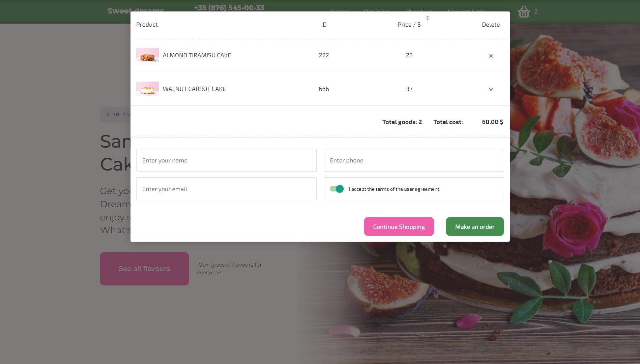Submit with the Make an order button

click(x=474, y=226)
